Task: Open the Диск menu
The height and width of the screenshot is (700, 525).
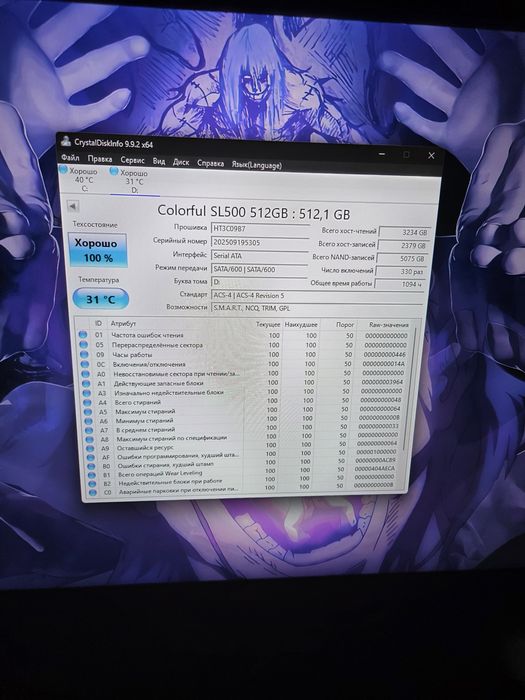Action: (x=181, y=162)
